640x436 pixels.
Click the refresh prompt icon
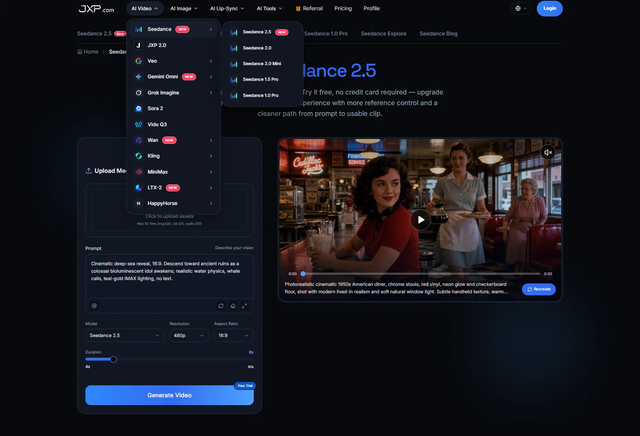tap(221, 306)
